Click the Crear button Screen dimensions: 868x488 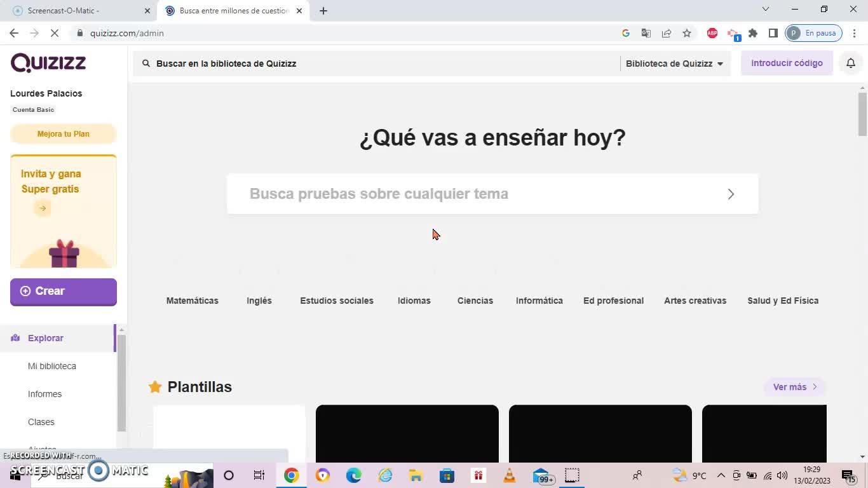pyautogui.click(x=64, y=292)
